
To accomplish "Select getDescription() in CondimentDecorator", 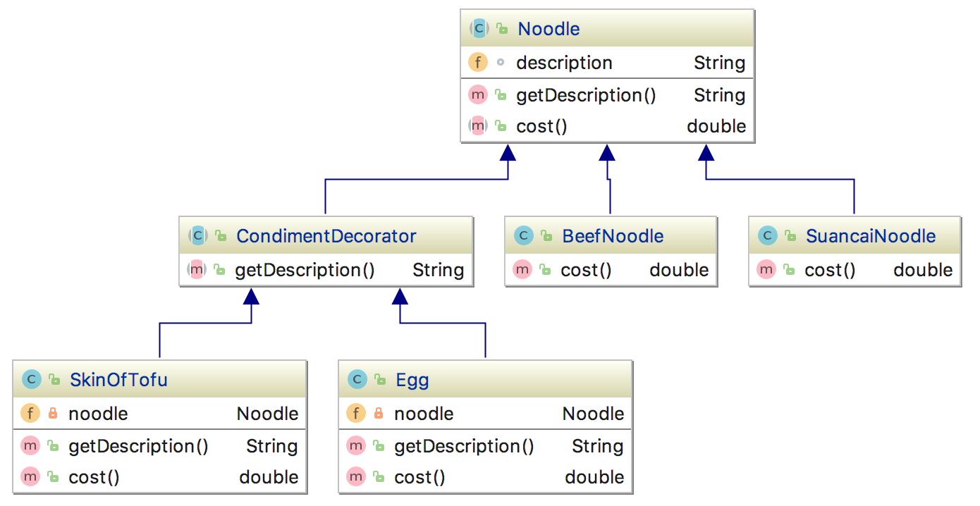I will tap(305, 270).
